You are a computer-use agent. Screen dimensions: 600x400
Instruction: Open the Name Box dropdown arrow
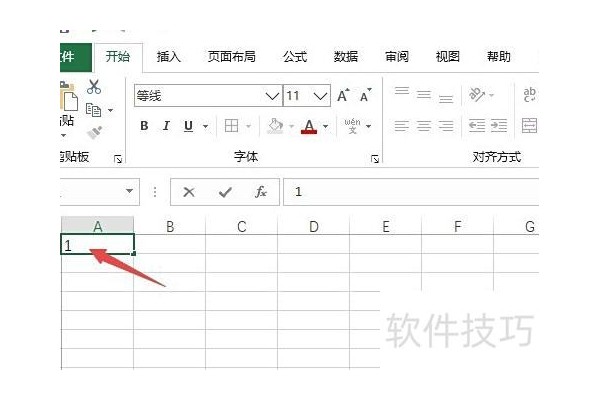point(129,191)
